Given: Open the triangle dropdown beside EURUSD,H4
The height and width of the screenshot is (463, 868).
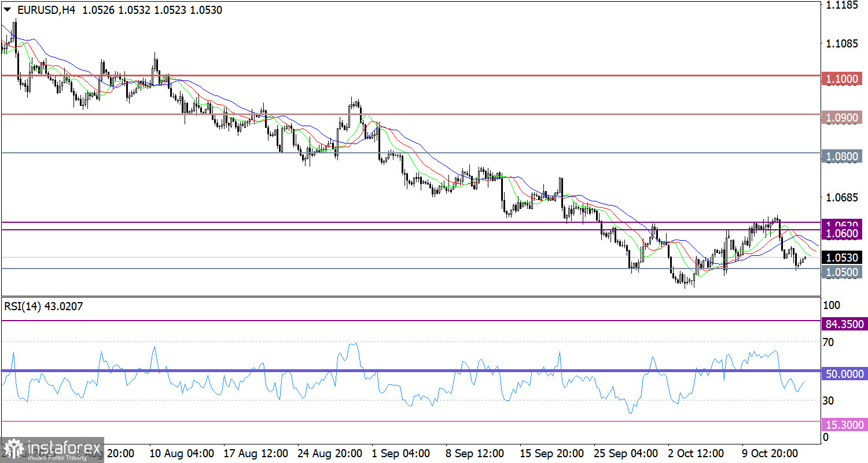Looking at the screenshot, I should coord(7,10).
